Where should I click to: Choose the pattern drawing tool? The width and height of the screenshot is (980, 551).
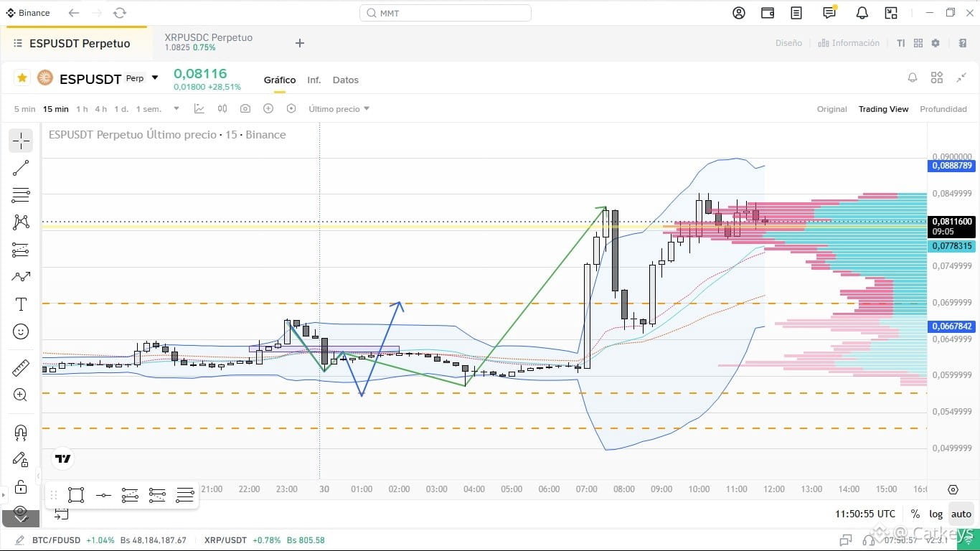click(21, 222)
